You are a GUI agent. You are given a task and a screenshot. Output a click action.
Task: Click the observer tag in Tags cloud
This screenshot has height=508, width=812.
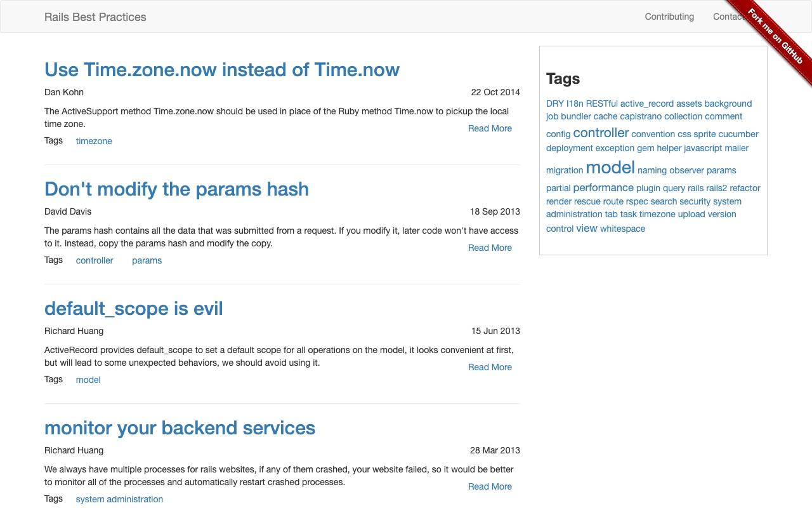(x=686, y=170)
